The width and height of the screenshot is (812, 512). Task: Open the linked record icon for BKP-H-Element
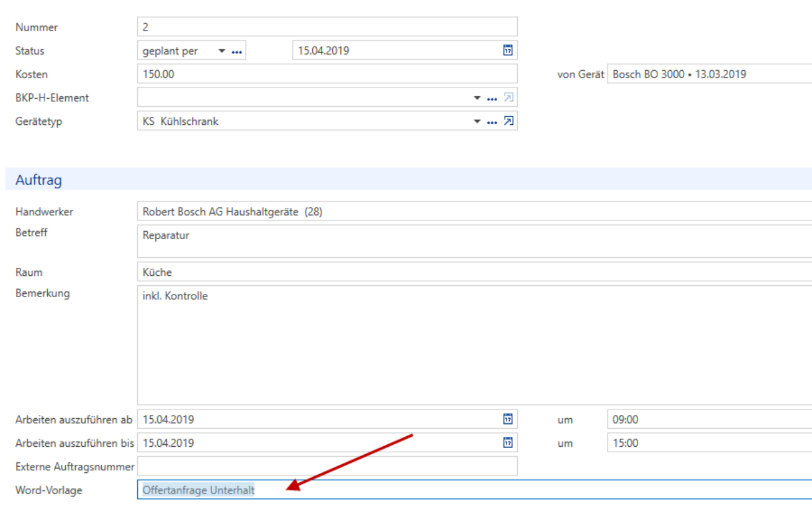coord(508,98)
